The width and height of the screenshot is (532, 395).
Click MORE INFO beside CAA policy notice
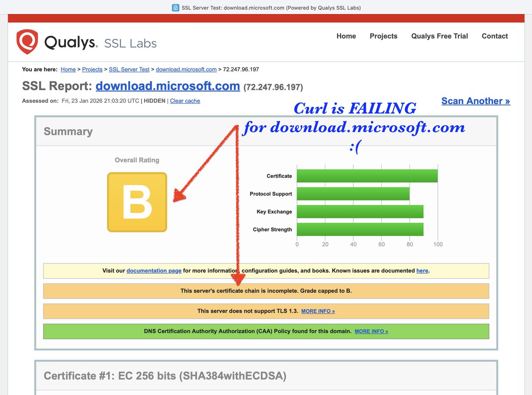click(371, 331)
